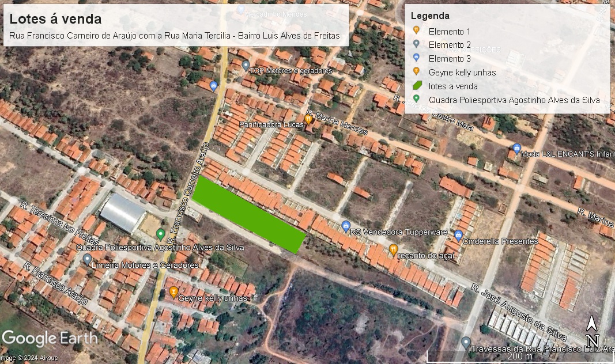Click the 'Geyne kelly unhas' map label
Image resolution: width=615 pixels, height=364 pixels.
tap(213, 298)
